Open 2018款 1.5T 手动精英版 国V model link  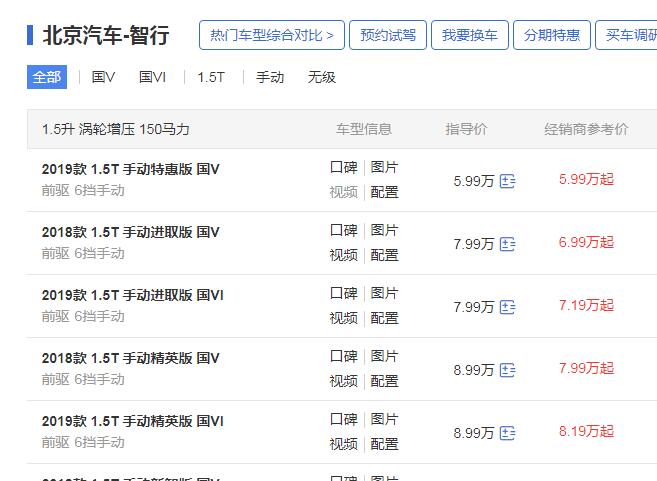pos(130,358)
